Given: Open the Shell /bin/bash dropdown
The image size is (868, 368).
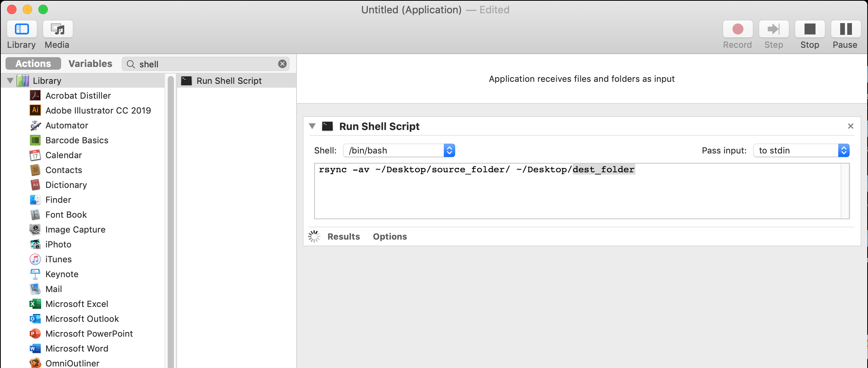Looking at the screenshot, I should (399, 150).
